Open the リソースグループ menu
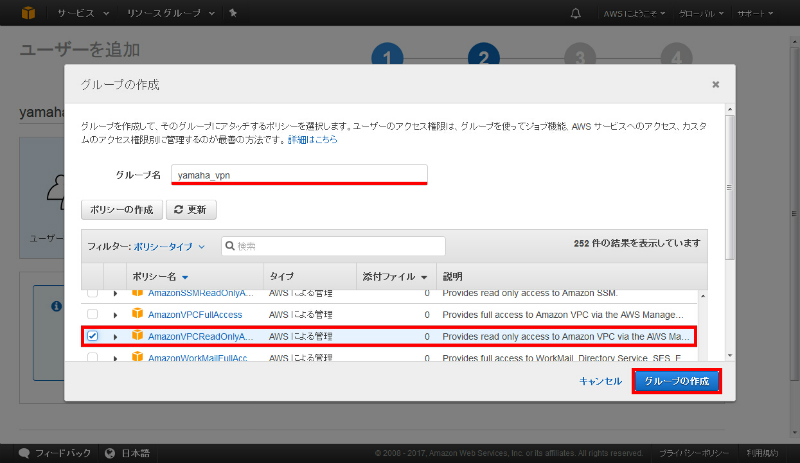800x463 pixels. pyautogui.click(x=170, y=14)
